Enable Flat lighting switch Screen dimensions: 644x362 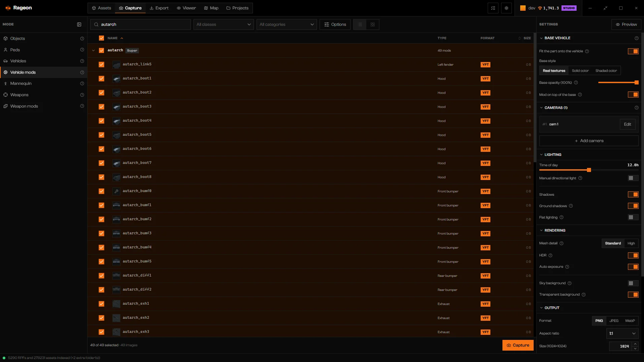pyautogui.click(x=633, y=218)
